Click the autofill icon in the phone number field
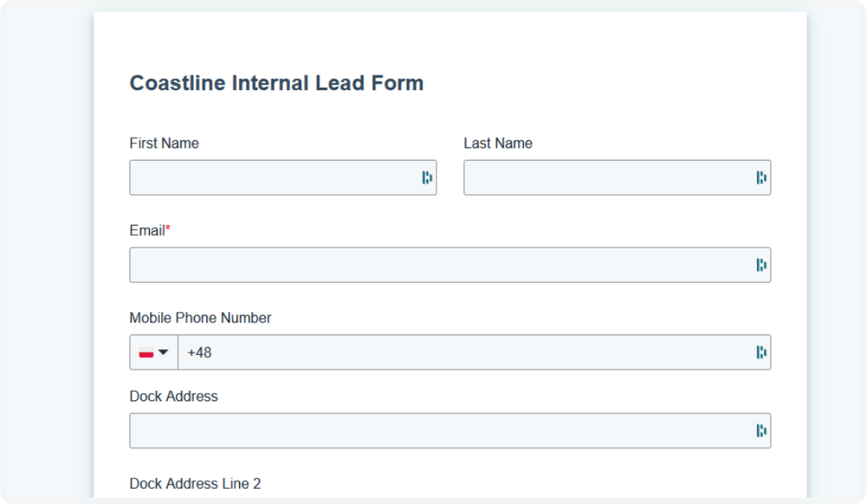The width and height of the screenshot is (867, 504). 761,352
